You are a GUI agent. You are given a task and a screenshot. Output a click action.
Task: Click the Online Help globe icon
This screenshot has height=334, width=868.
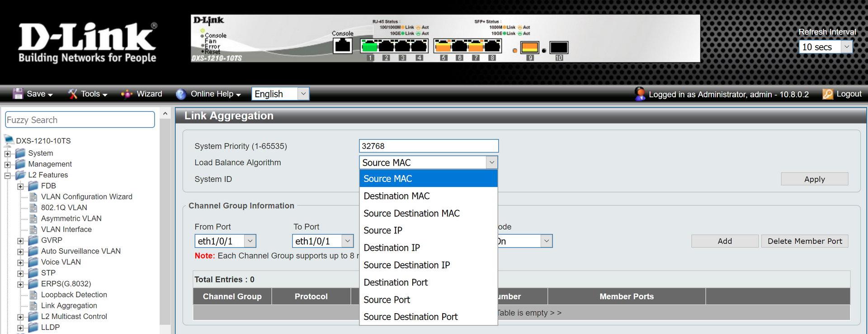(181, 94)
